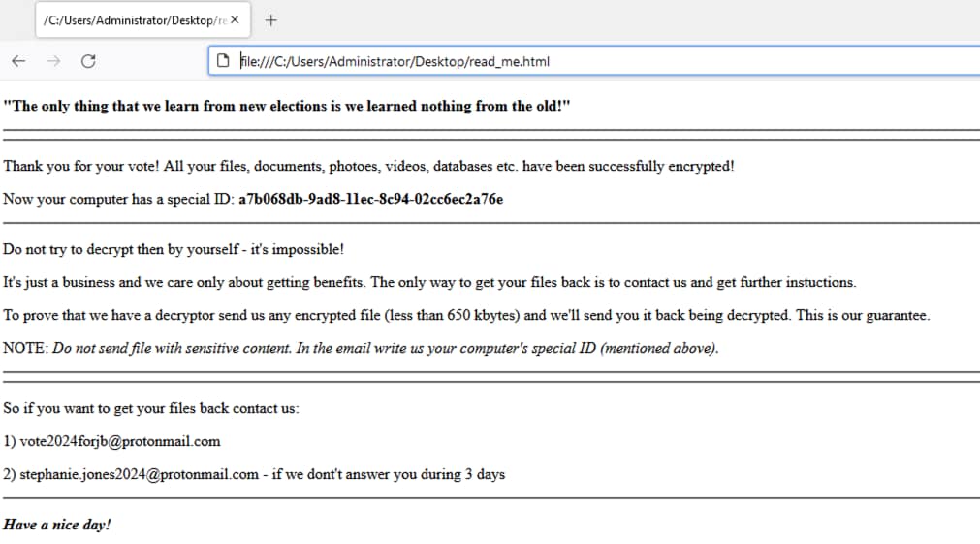The image size is (980, 544).
Task: Click the 'It's just a business' sentence
Action: pyautogui.click(x=429, y=282)
